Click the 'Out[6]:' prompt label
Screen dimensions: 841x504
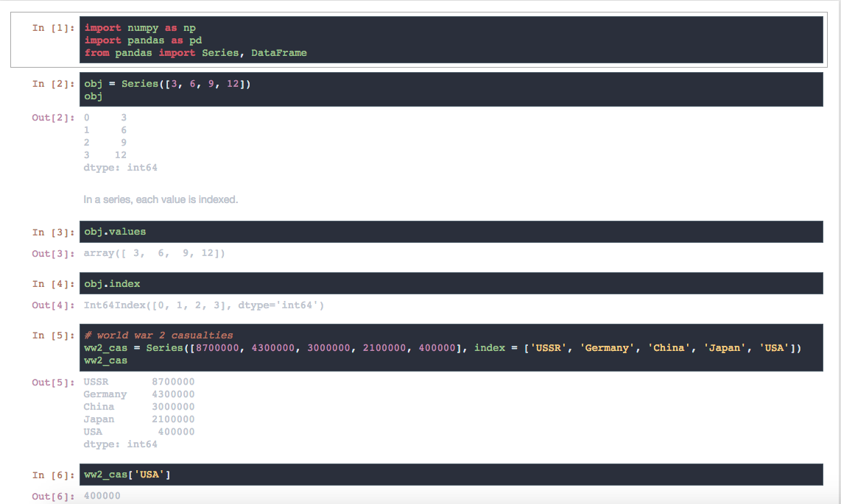point(53,497)
